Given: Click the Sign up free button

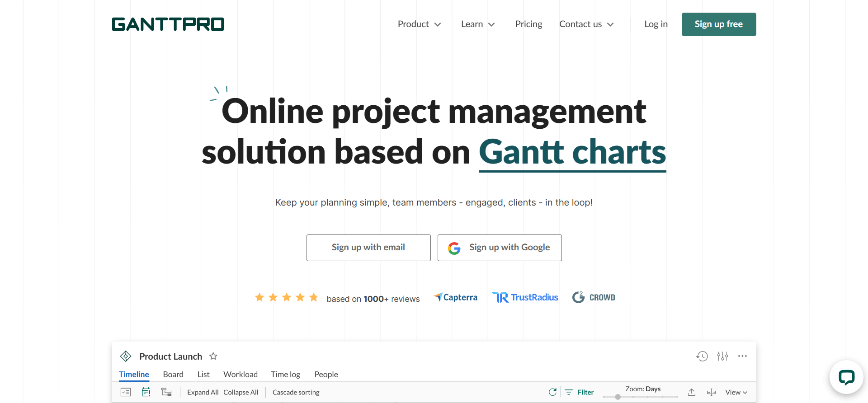Looking at the screenshot, I should tap(718, 24).
